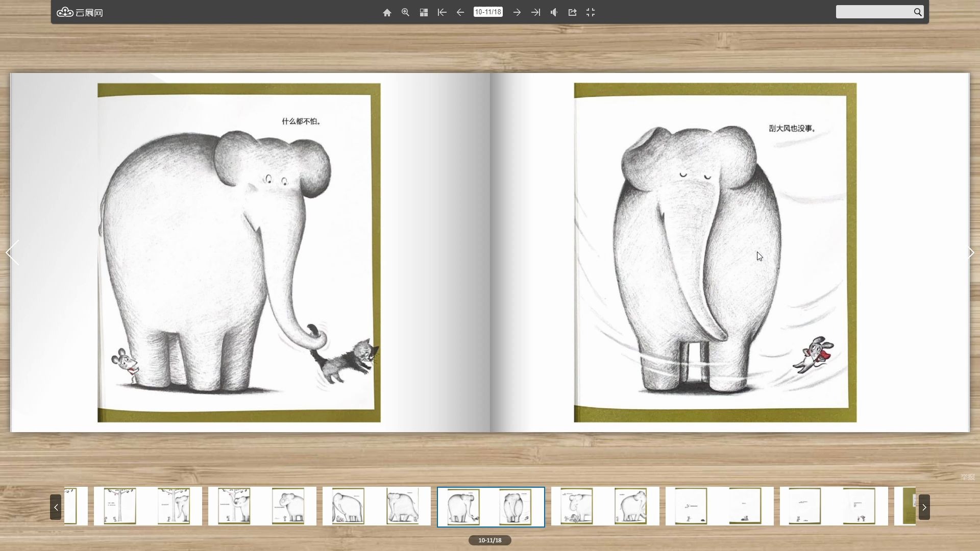
Task: Open thumbnail just after current spread
Action: tap(605, 506)
